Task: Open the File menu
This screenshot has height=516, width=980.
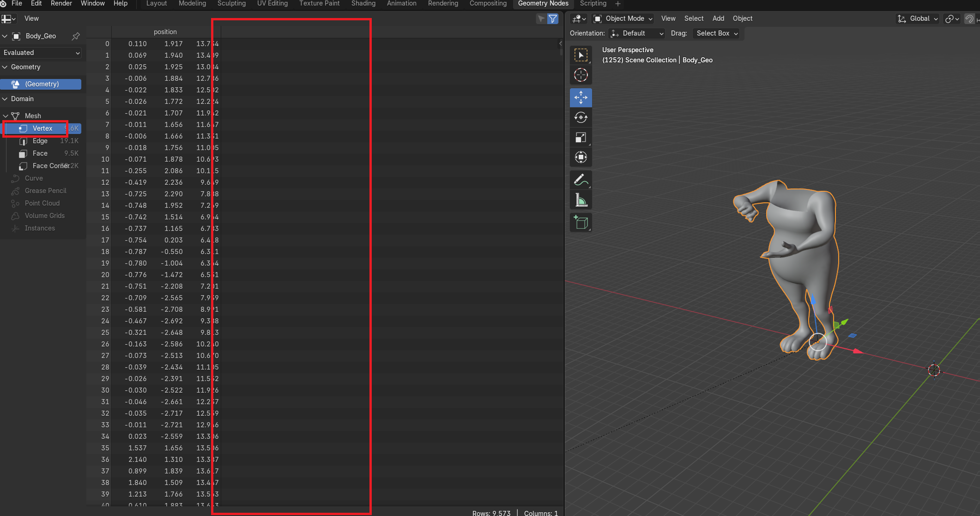Action: tap(17, 4)
